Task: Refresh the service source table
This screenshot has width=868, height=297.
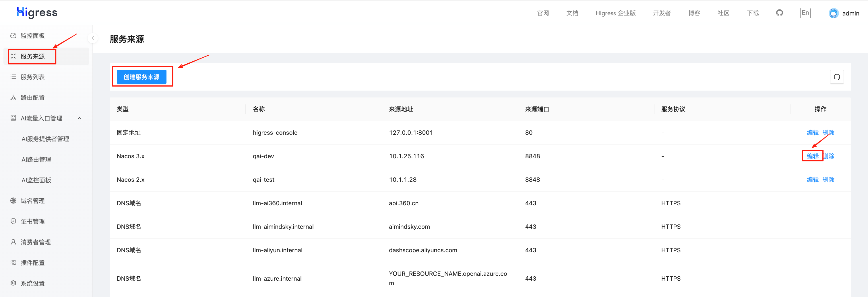Action: [x=837, y=77]
